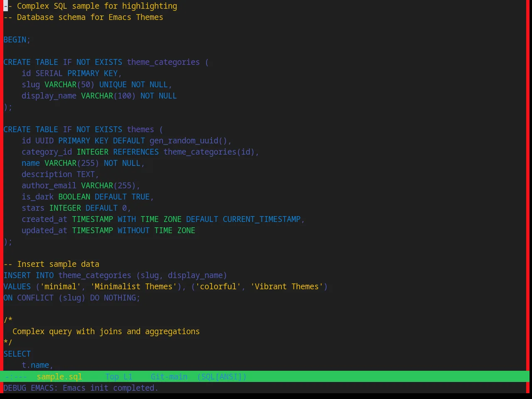Viewport: 532px width, 399px height.
Task: Click the 'TRUE' default value
Action: [140, 197]
